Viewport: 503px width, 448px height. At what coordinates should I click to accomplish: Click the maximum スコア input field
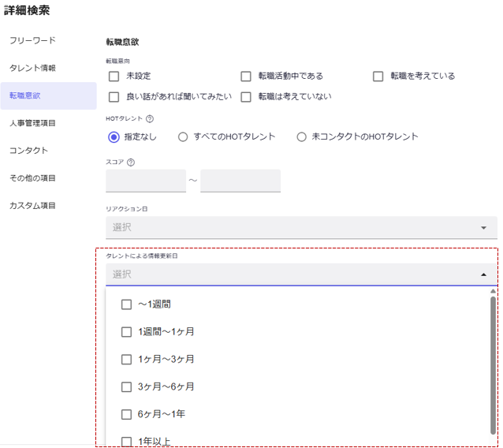pyautogui.click(x=240, y=181)
